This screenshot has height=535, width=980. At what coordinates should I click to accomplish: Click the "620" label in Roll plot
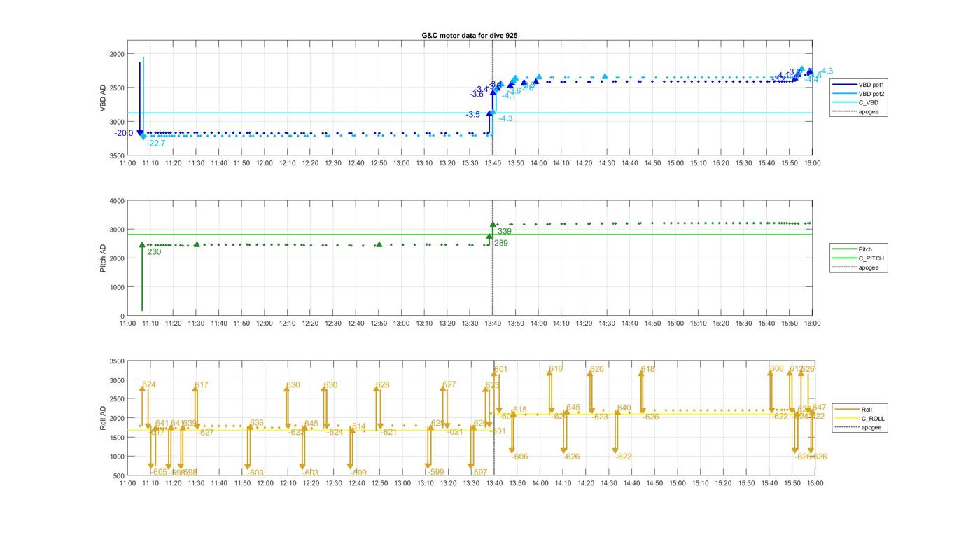click(597, 369)
